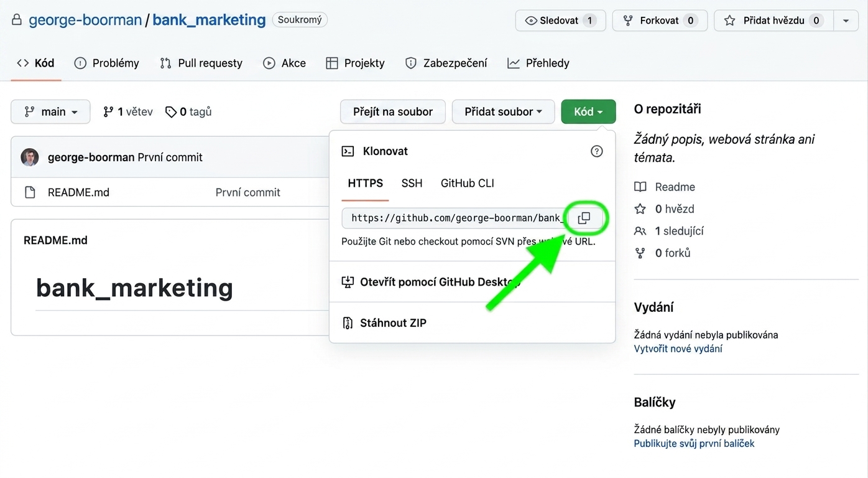The height and width of the screenshot is (478, 868).
Task: Open the Readme sidebar link
Action: coord(664,187)
